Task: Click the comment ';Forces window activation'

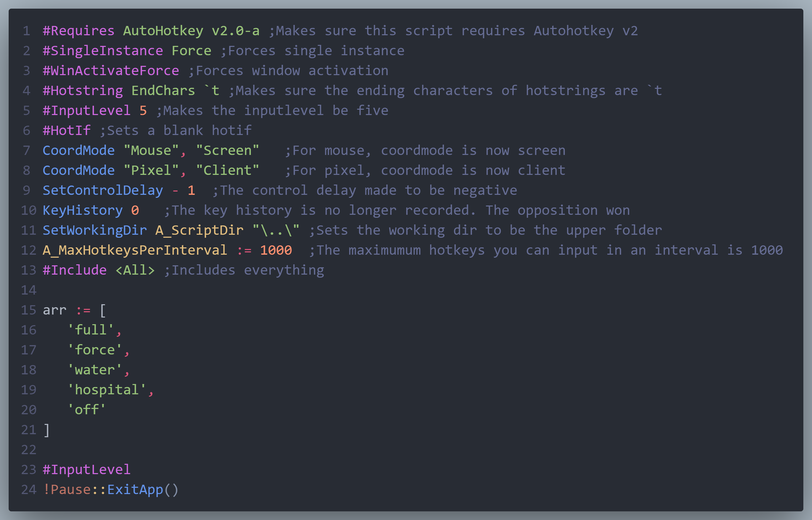Action: (x=288, y=71)
